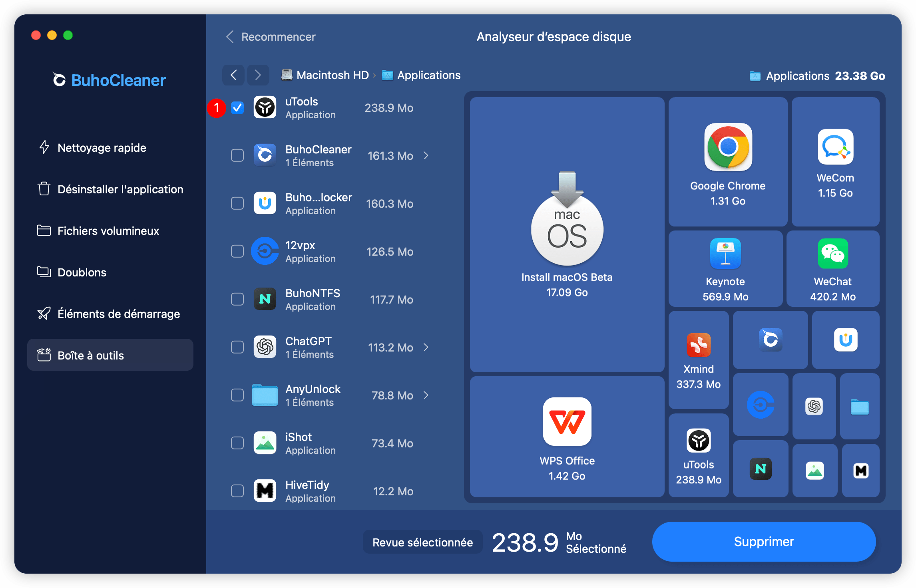Open Désinstaller l'application in the sidebar

coord(110,189)
